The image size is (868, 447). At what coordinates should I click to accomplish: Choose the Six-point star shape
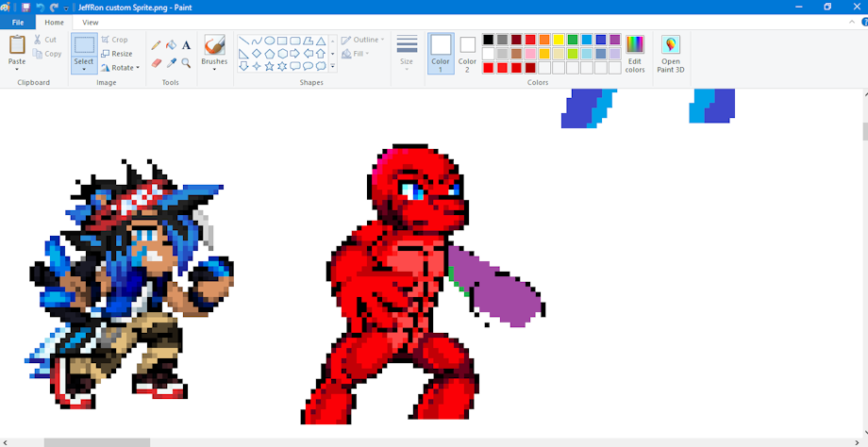tap(282, 66)
